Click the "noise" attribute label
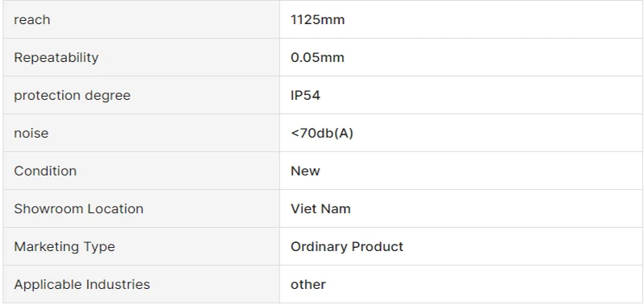 31,133
